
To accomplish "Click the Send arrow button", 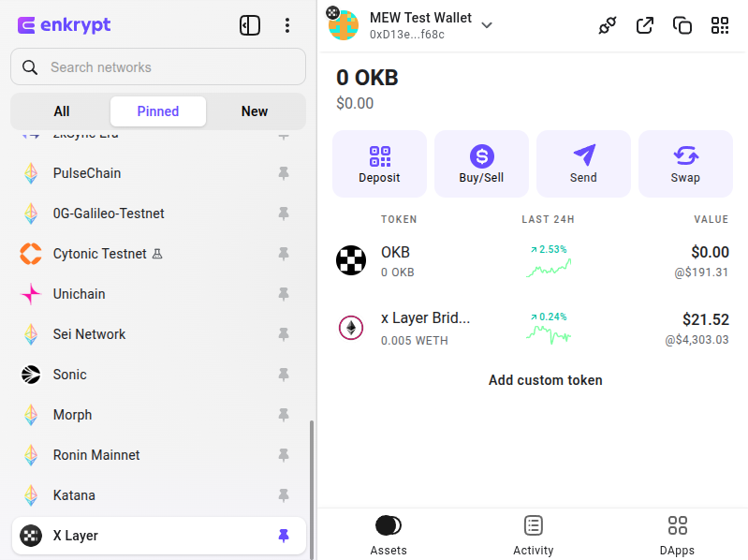I will point(583,164).
